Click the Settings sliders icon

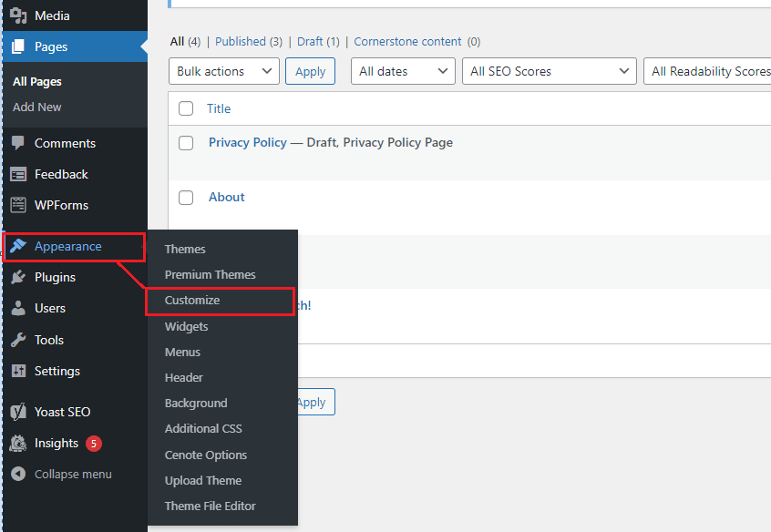pos(18,371)
